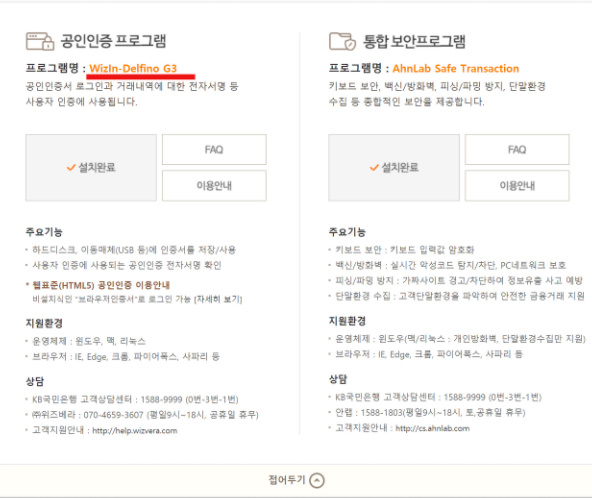Click 설치완료 button for AhnLab Safe Transaction
The height and width of the screenshot is (498, 592).
point(394,168)
